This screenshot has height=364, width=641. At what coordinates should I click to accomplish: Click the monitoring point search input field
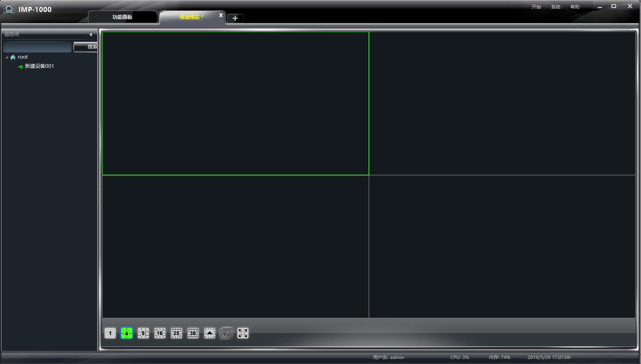click(x=37, y=47)
